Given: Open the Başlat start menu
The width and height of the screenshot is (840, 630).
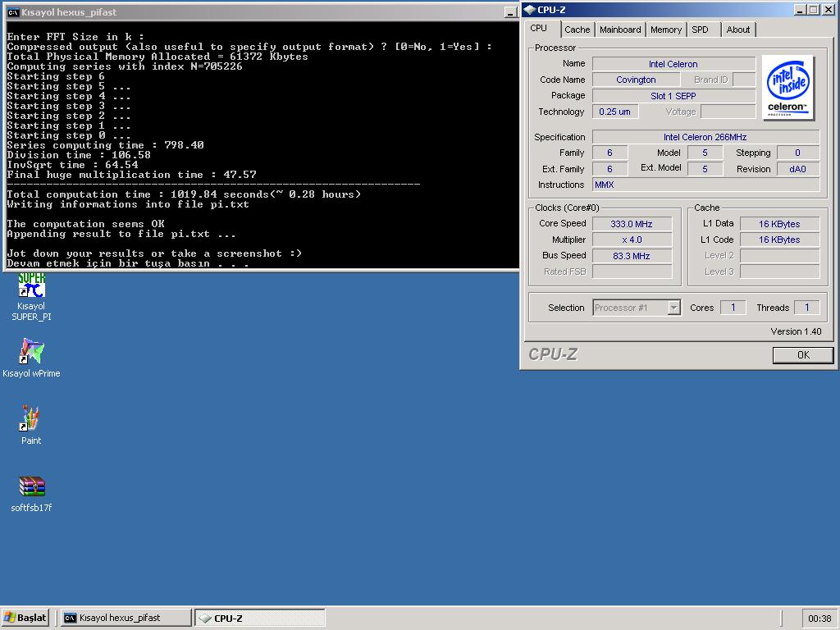Looking at the screenshot, I should click(x=25, y=618).
